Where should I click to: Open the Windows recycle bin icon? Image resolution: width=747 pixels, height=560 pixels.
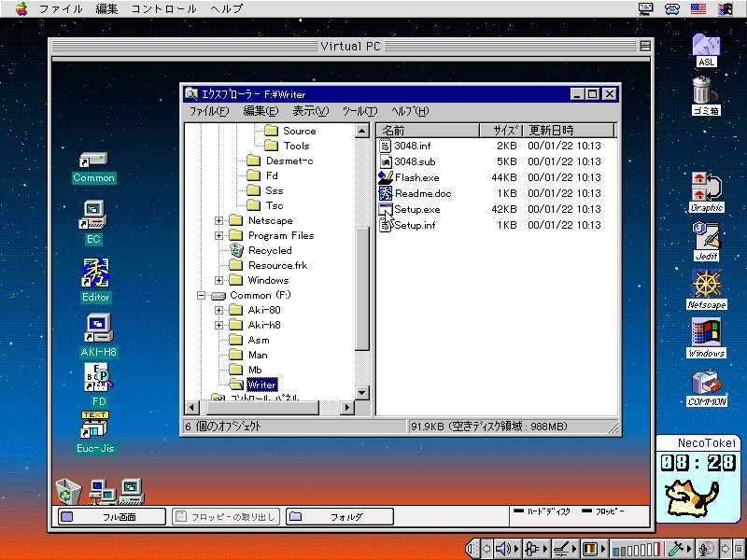(68, 492)
